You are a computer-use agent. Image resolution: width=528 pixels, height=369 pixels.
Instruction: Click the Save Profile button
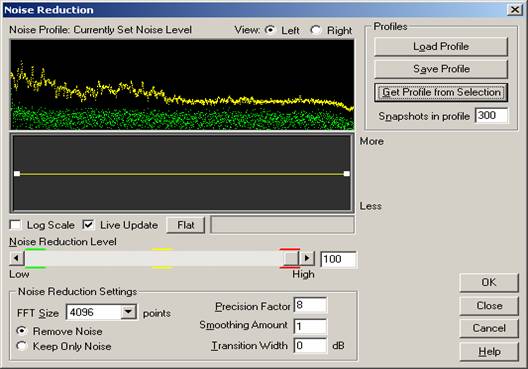441,69
